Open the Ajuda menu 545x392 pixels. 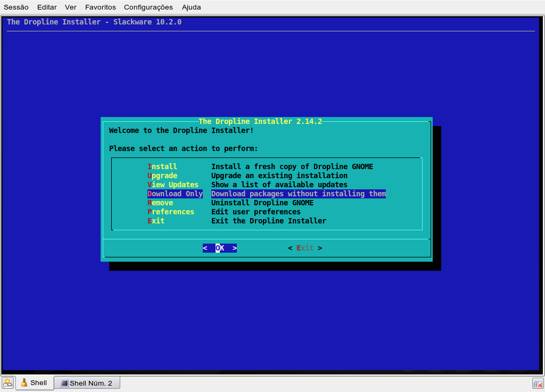(191, 7)
